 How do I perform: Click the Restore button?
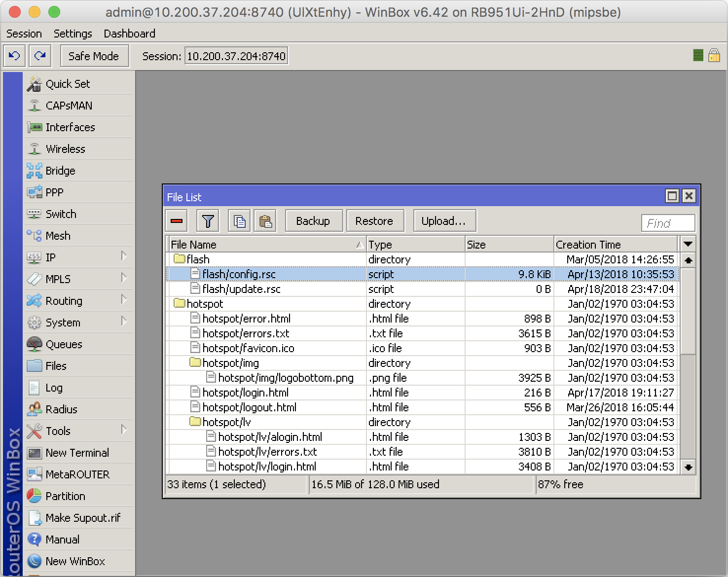pos(374,221)
